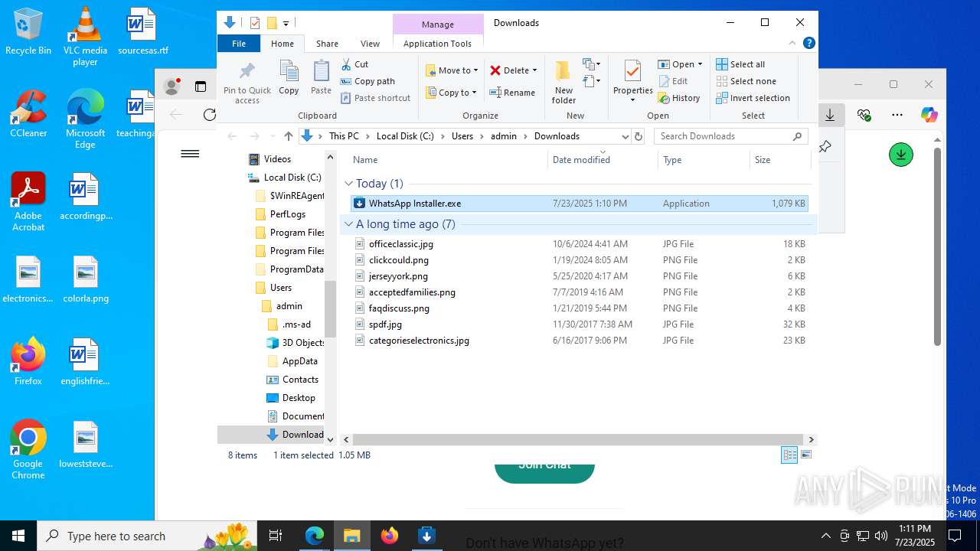Image resolution: width=980 pixels, height=551 pixels.
Task: Click Invert selection in ribbon
Action: [753, 98]
